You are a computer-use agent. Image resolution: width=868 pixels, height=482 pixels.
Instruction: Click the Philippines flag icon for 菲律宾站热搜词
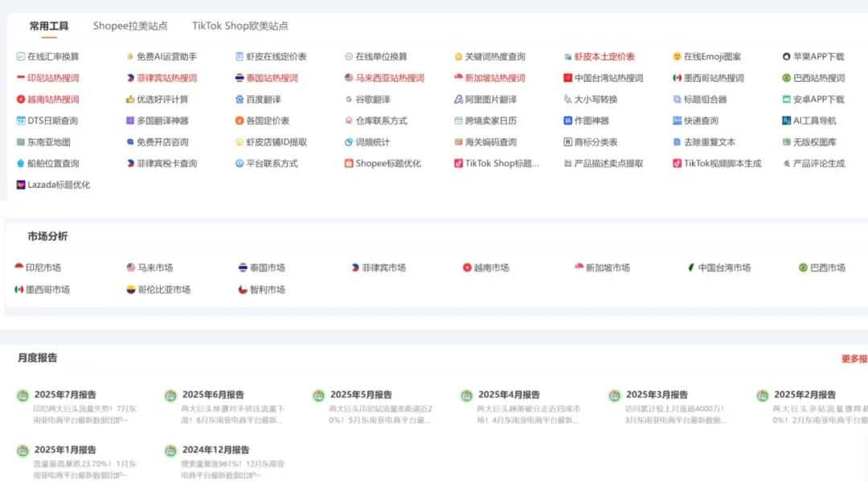pyautogui.click(x=130, y=78)
